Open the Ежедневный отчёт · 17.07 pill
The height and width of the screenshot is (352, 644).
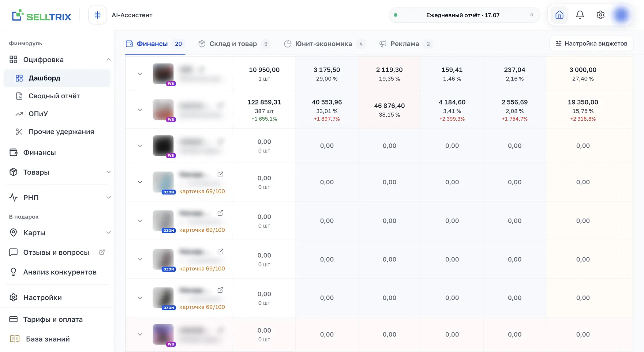click(464, 15)
